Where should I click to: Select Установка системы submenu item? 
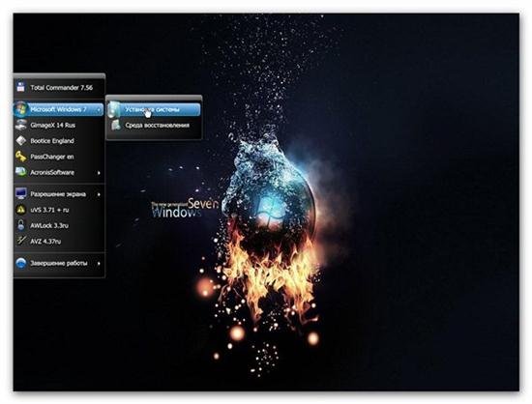point(154,109)
